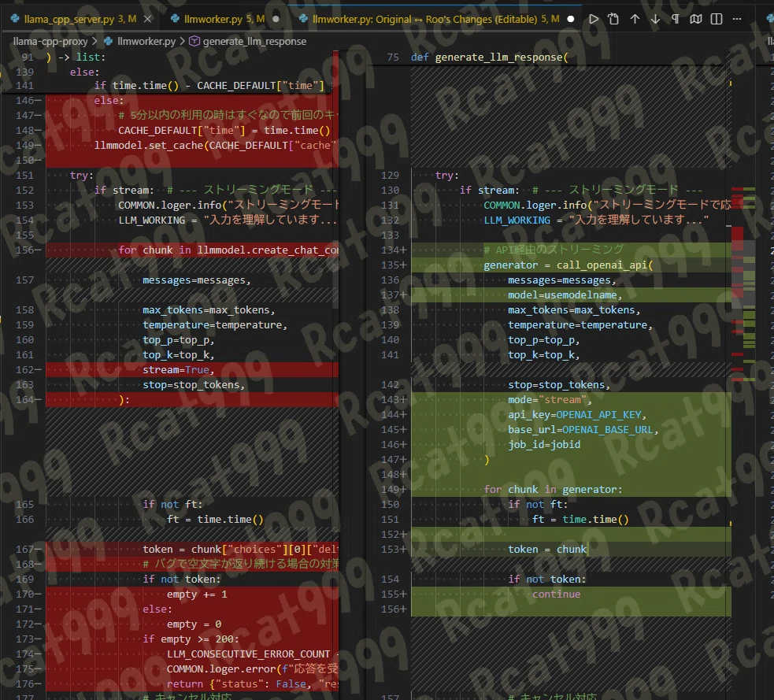Click 'ft = time.time()' line 151 right pane
The width and height of the screenshot is (774, 700).
[580, 520]
